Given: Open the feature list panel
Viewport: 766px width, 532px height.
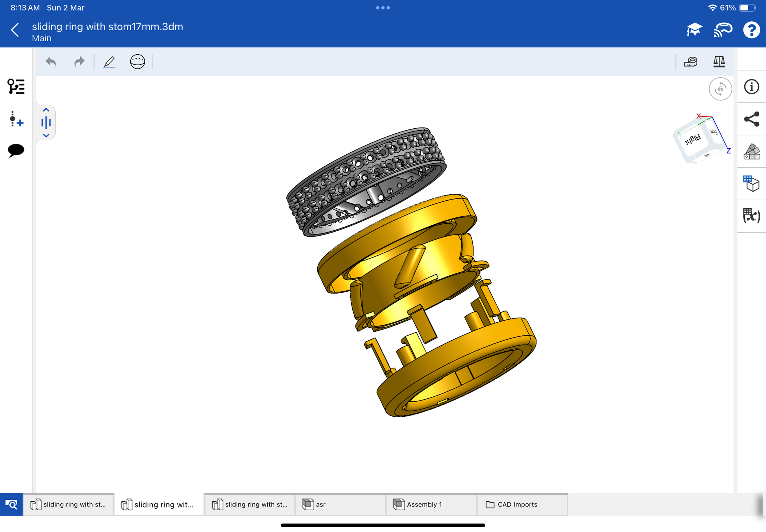Looking at the screenshot, I should pyautogui.click(x=16, y=87).
